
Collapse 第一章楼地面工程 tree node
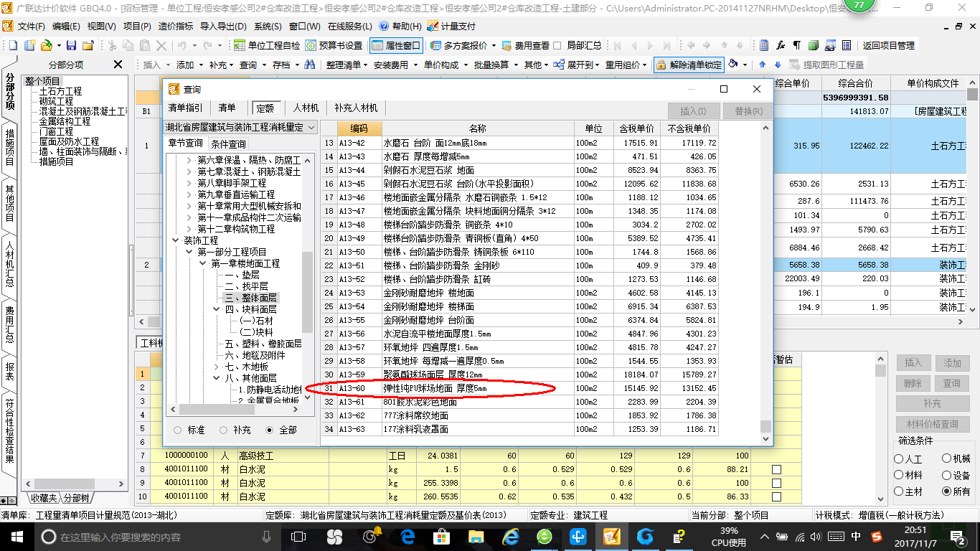pyautogui.click(x=202, y=263)
